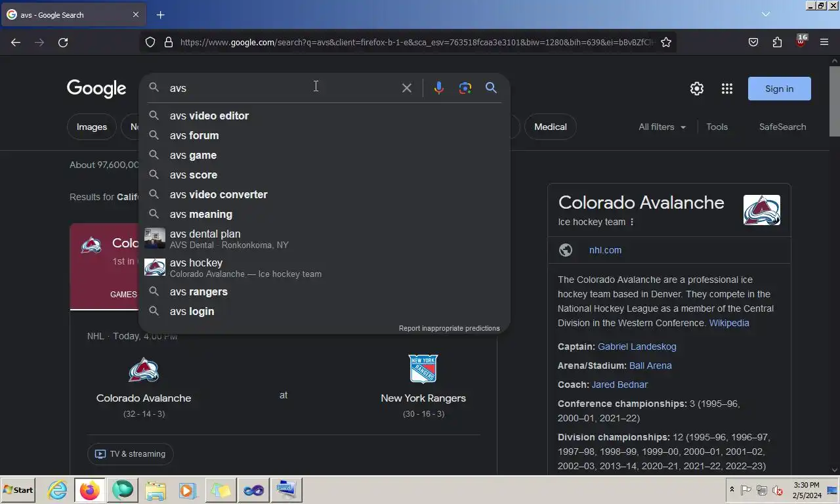Clear the search box with X

coord(407,88)
